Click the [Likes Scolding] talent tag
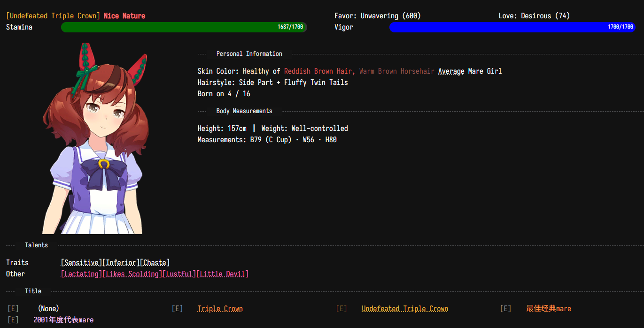The image size is (644, 328). [132, 274]
